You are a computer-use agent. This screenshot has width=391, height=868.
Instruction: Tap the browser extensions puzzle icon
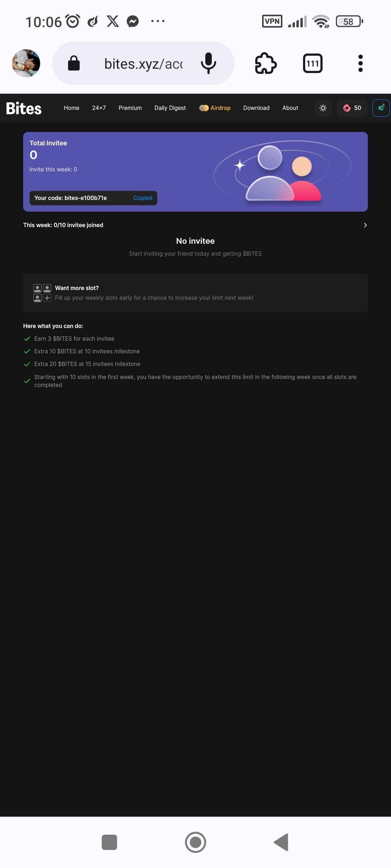[266, 63]
